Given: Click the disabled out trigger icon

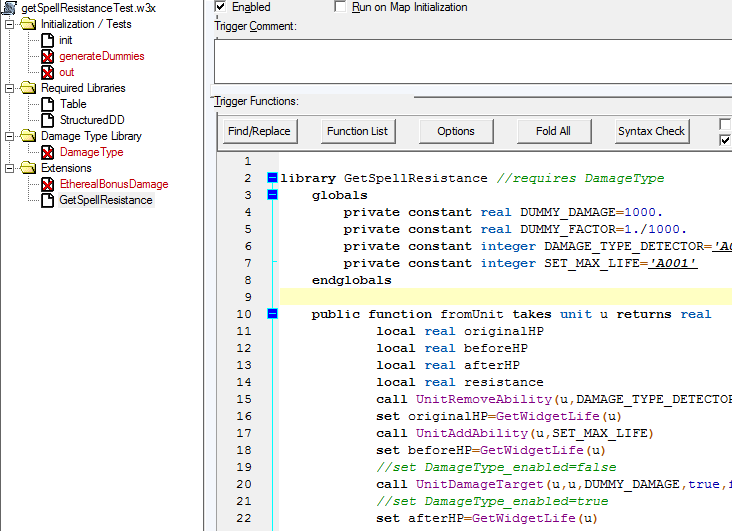Looking at the screenshot, I should click(x=47, y=72).
